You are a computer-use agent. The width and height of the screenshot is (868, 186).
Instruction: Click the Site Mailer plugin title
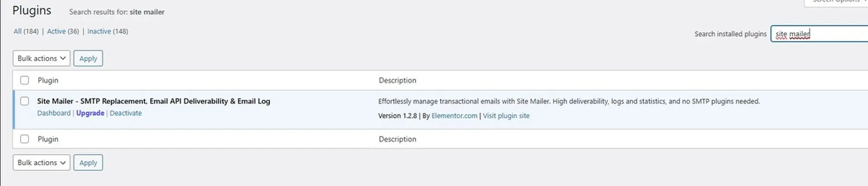coord(153,101)
